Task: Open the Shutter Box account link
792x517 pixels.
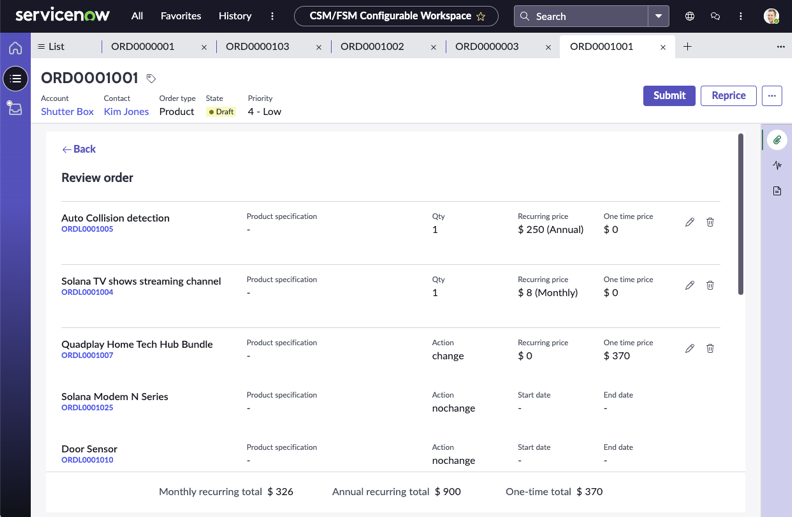Action: [x=67, y=112]
